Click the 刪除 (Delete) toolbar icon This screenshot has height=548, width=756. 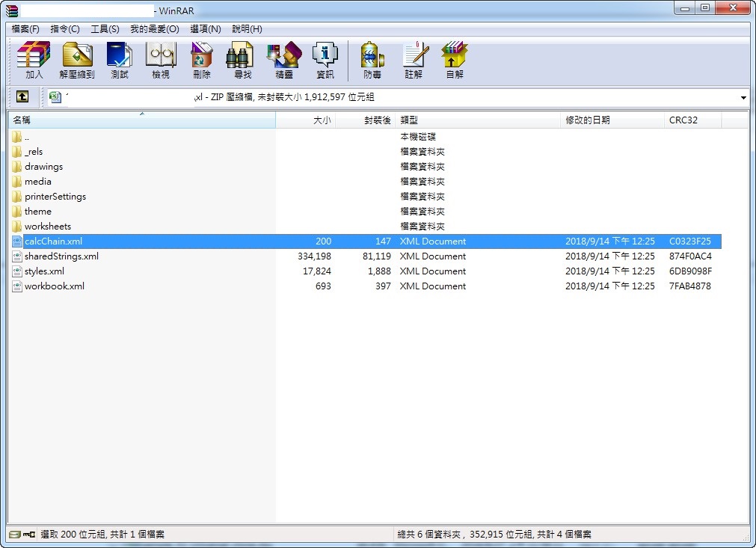coord(202,60)
